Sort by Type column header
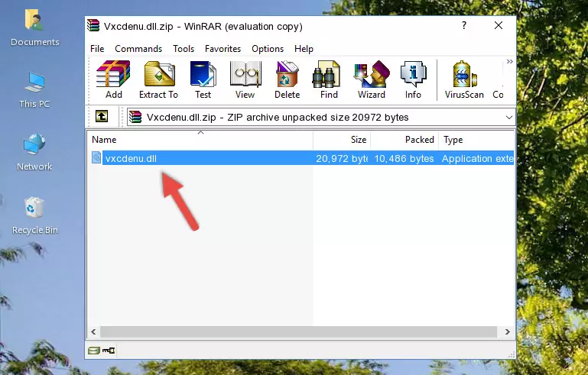588x375 pixels. 476,140
